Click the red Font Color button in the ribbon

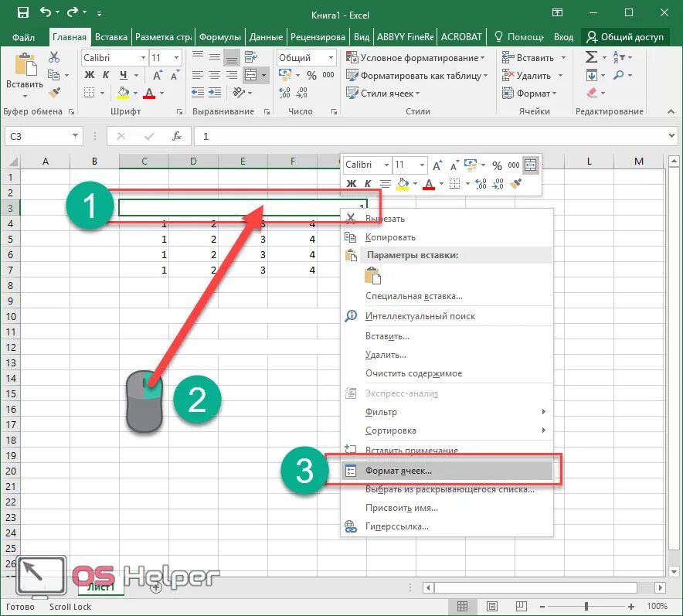coord(149,93)
